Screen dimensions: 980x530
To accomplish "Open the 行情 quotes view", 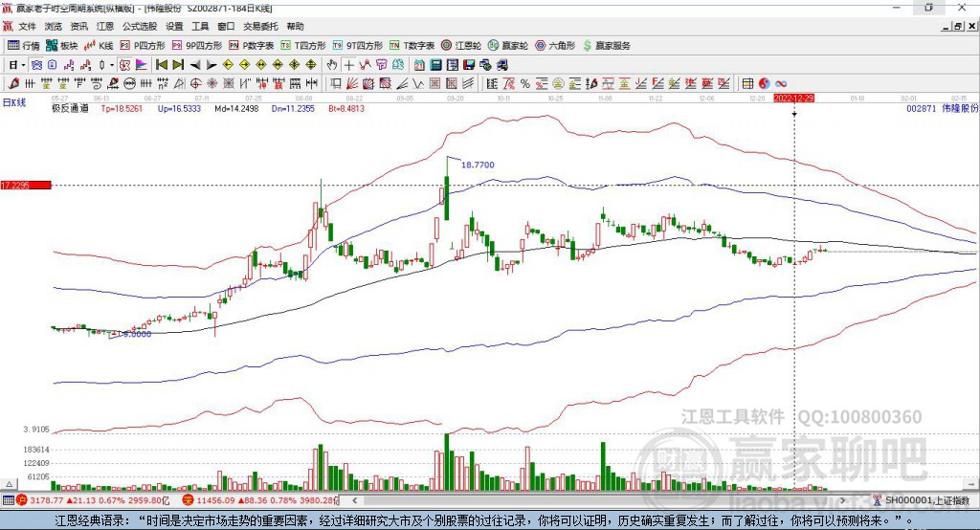I will click(23, 46).
